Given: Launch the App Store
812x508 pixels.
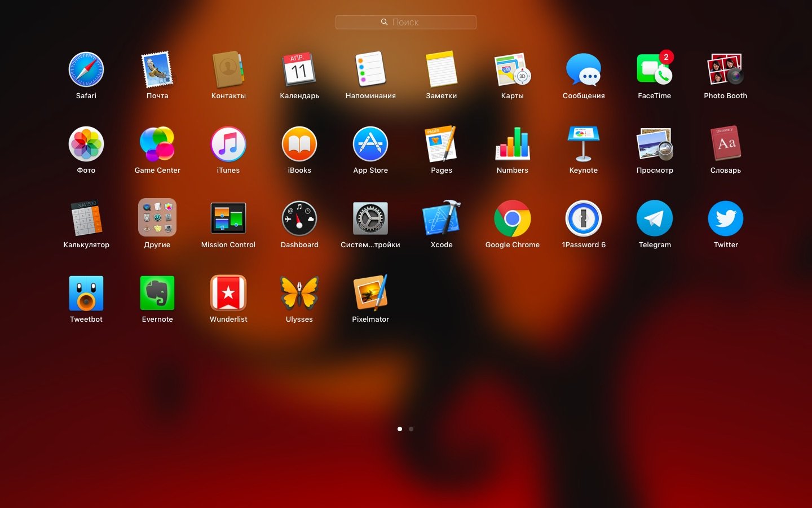Looking at the screenshot, I should coord(370,144).
